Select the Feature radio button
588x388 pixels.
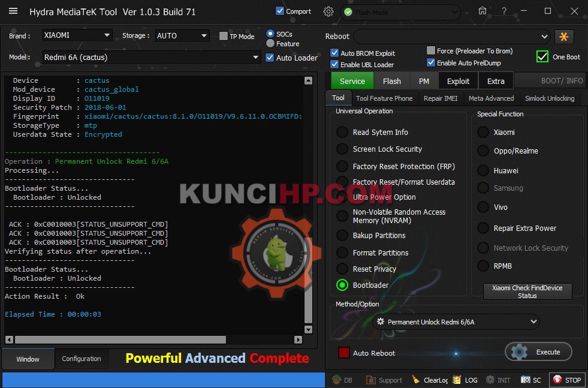[270, 44]
